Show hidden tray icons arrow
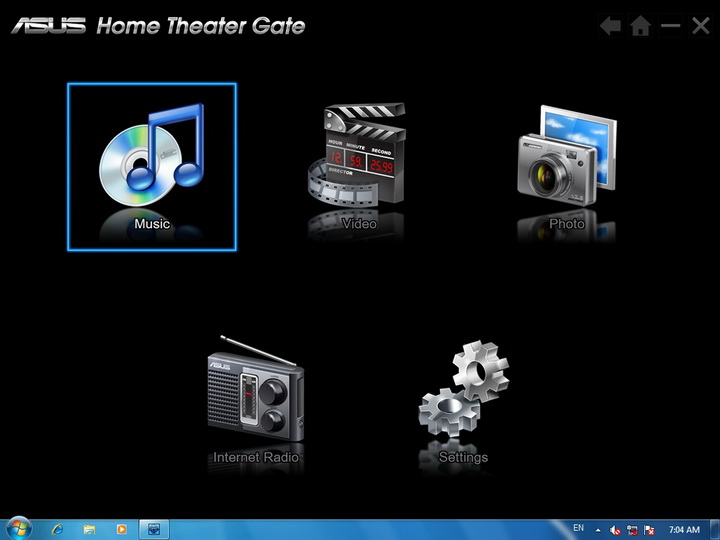 (598, 530)
